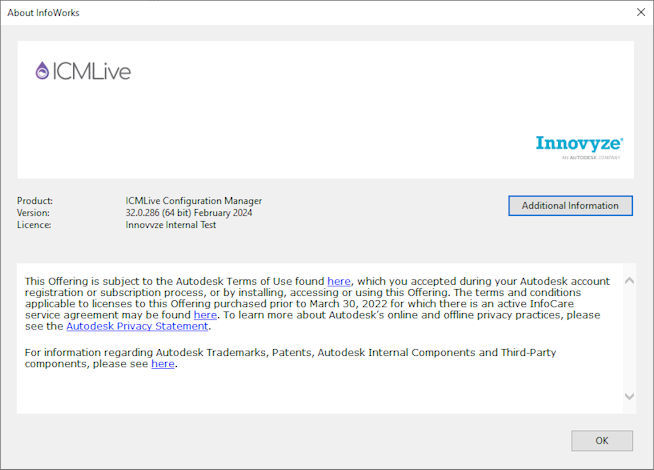
Task: Click the 'Licence:' label
Action: click(34, 225)
